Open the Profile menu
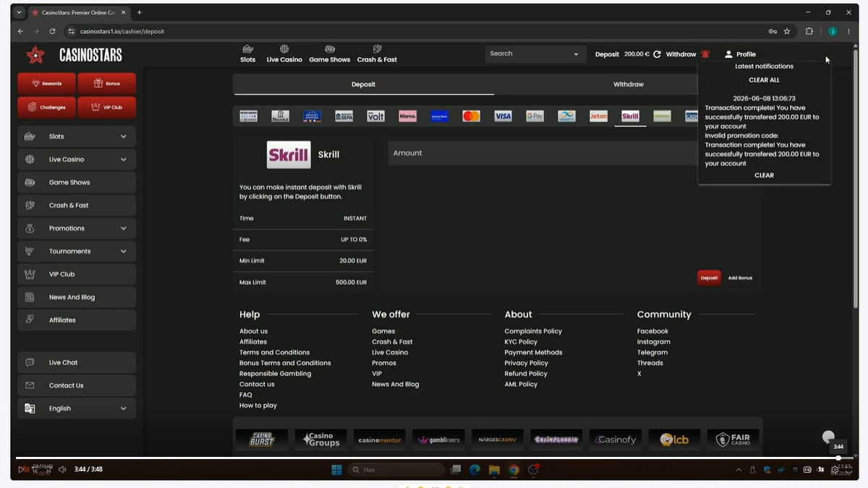This screenshot has width=868, height=488. (x=740, y=54)
